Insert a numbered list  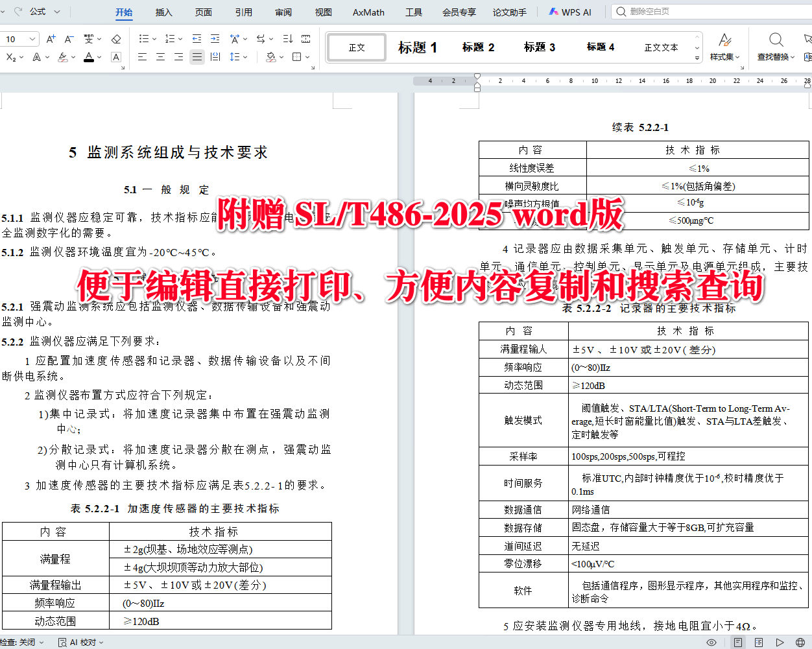coord(170,39)
